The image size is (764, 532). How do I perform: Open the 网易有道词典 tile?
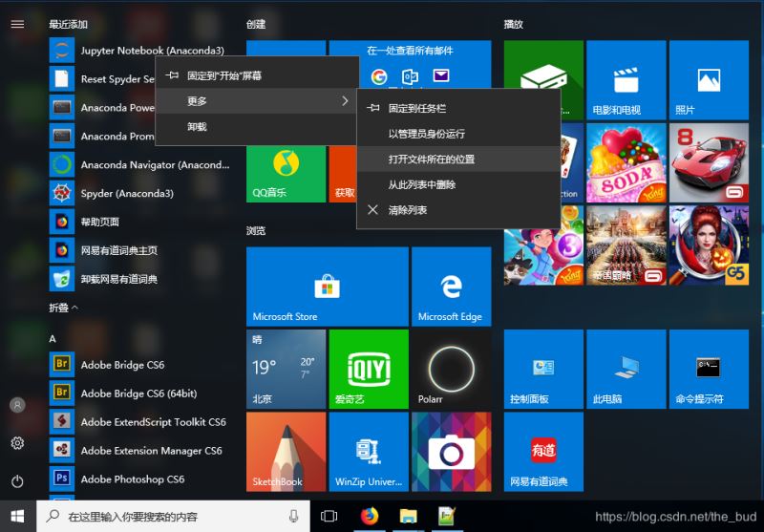543,452
